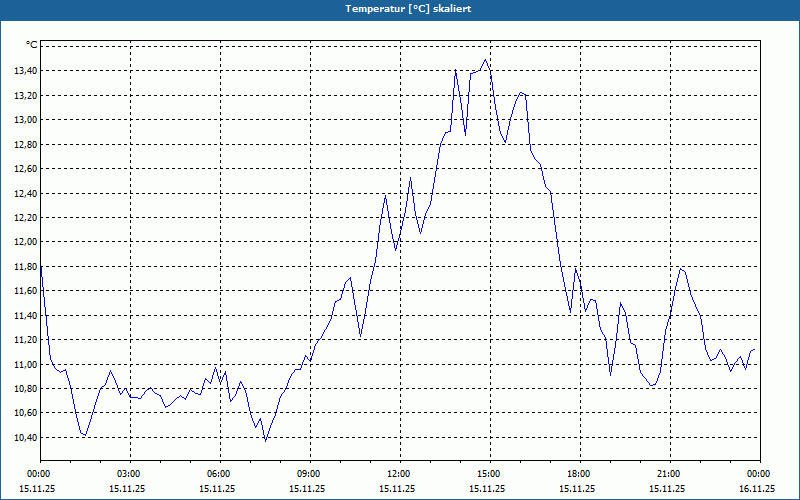Select the 13,00 y-axis value
This screenshot has height=500, width=800.
click(25, 119)
